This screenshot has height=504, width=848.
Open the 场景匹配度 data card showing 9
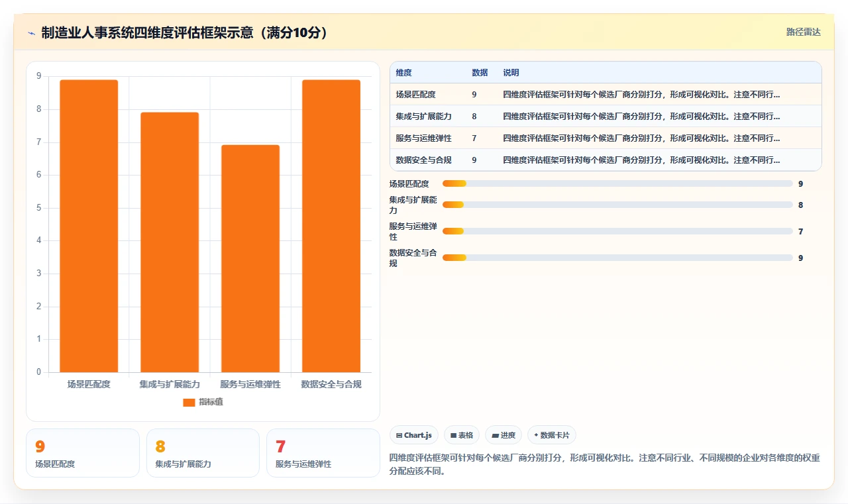(x=83, y=453)
